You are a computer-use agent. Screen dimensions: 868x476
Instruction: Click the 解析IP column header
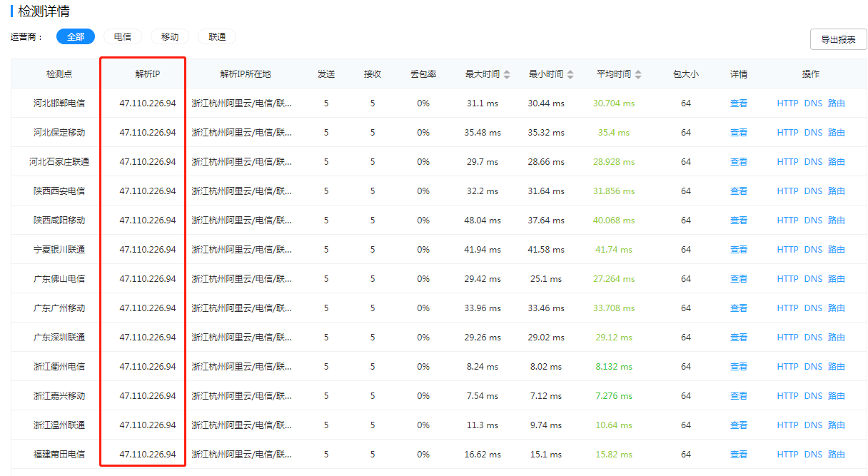pos(148,74)
